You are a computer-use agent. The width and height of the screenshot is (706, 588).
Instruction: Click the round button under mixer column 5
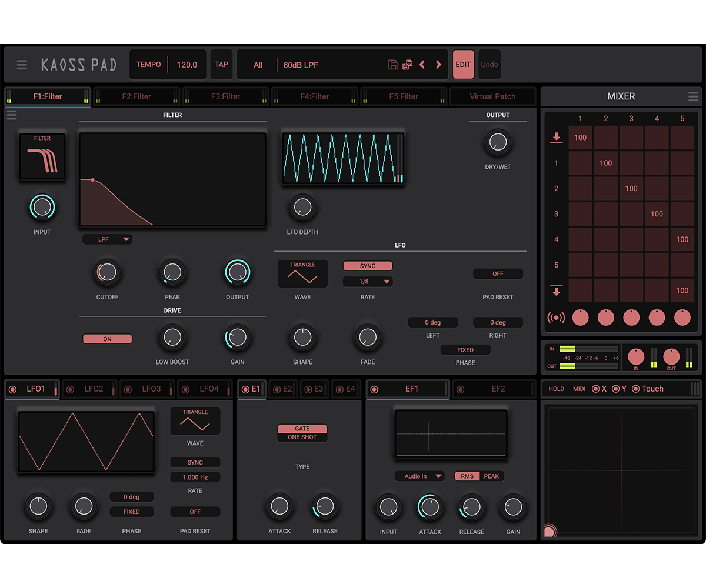(x=682, y=318)
